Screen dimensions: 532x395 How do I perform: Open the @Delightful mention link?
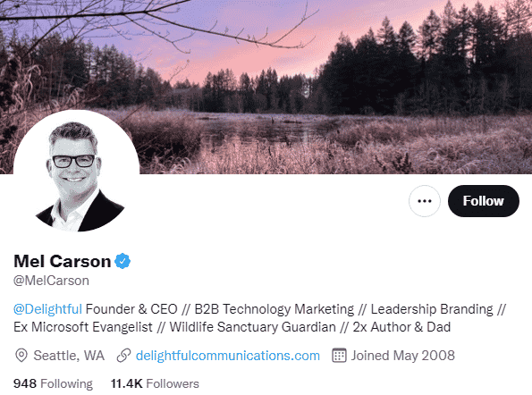coord(47,309)
